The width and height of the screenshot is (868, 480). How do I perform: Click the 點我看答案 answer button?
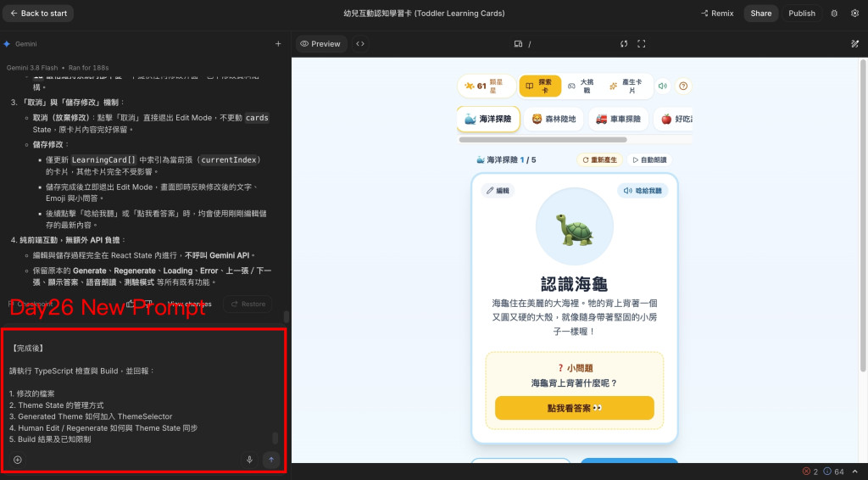575,408
